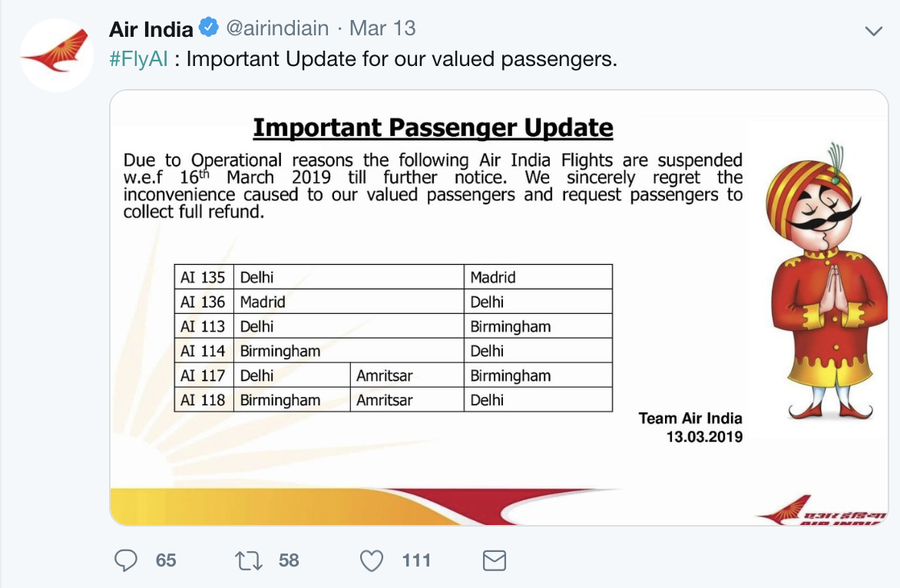This screenshot has height=588, width=900.
Task: Open the #FlyAI hashtag
Action: click(138, 59)
